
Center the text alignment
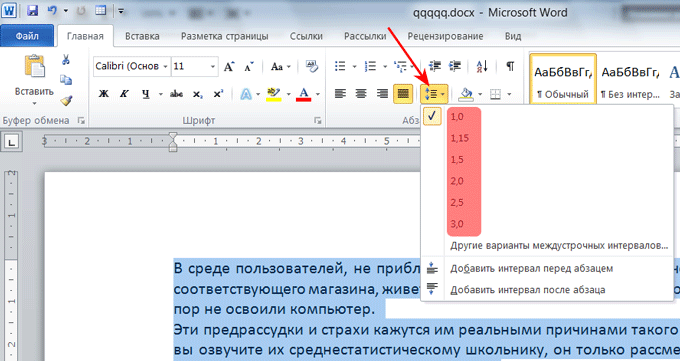361,94
